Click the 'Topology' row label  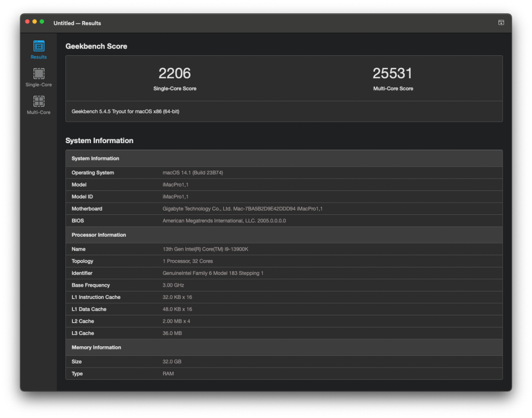tap(82, 261)
